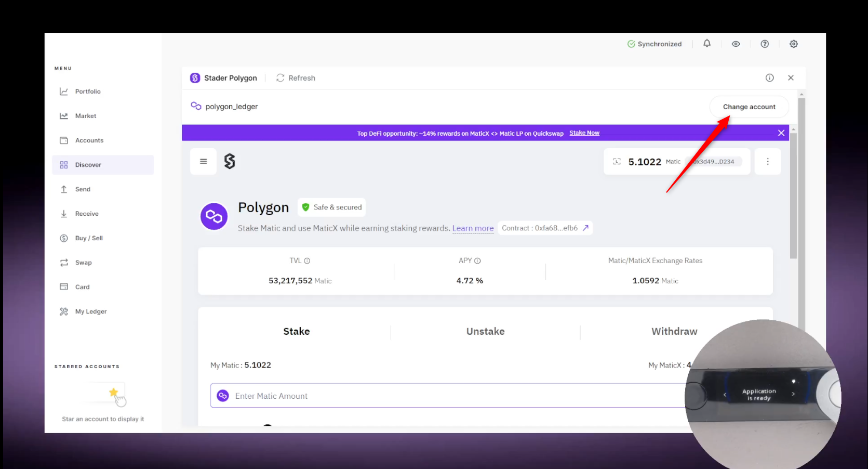Click the Learn more link

pos(473,228)
